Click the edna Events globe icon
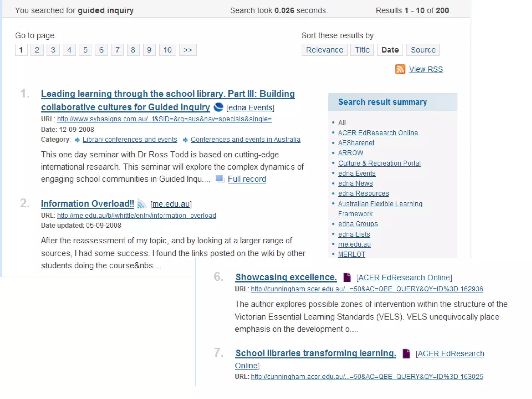The image size is (532, 399). (218, 107)
